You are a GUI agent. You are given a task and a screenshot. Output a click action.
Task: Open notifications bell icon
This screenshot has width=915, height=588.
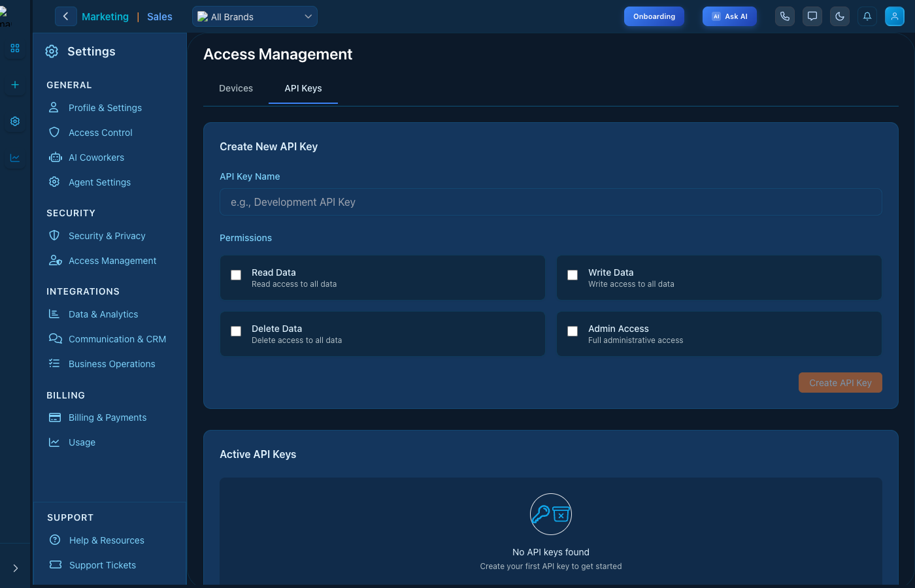tap(867, 16)
